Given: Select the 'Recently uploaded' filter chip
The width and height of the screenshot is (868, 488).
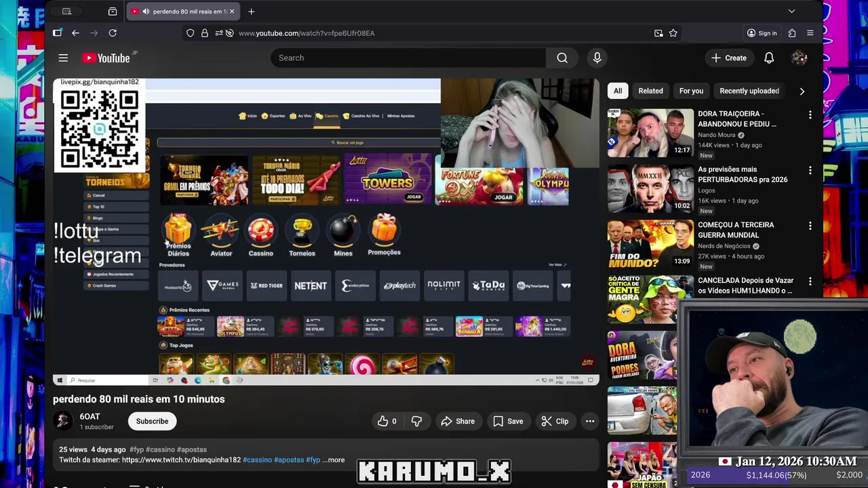Looking at the screenshot, I should point(749,91).
